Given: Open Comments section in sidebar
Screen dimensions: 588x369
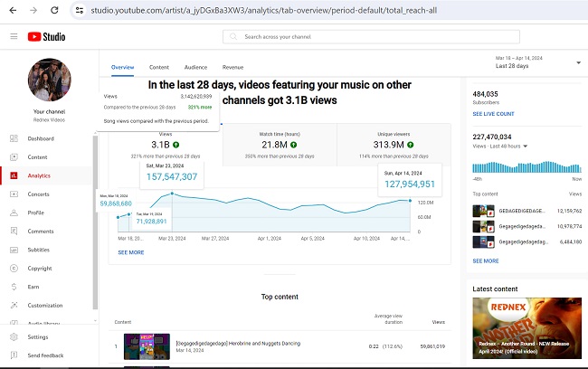Looking at the screenshot, I should click(x=41, y=231).
